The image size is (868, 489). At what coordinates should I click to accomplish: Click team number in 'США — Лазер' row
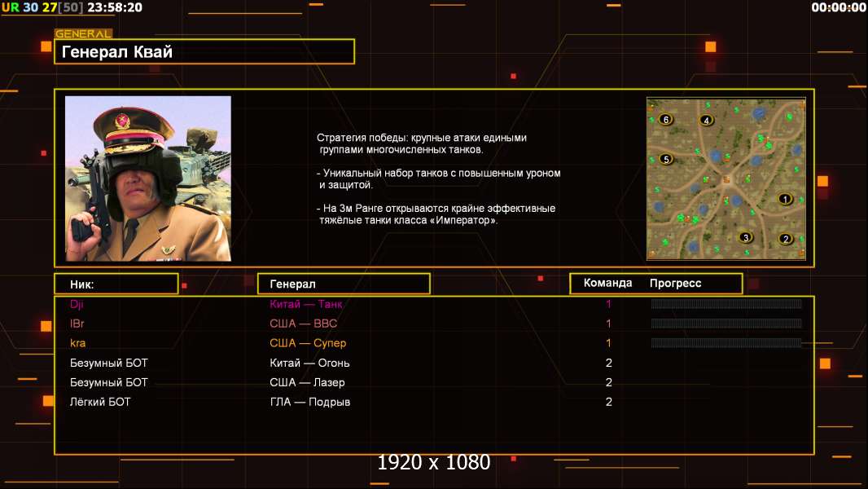(609, 383)
